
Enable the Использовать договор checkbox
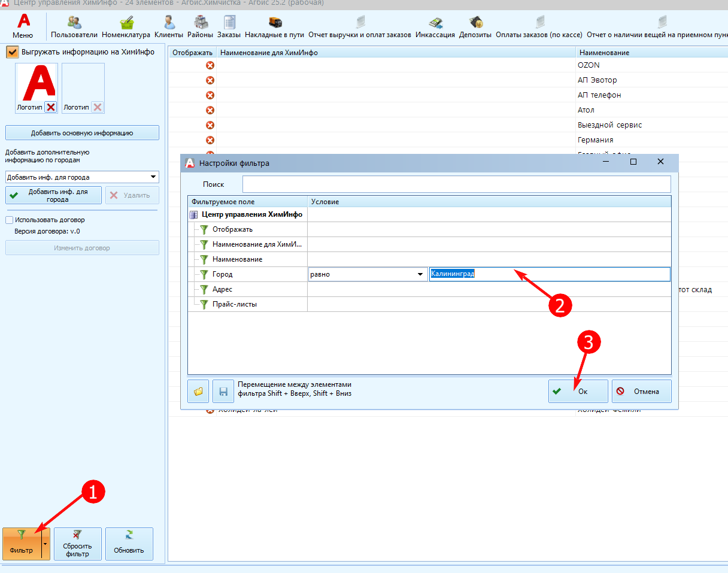point(9,220)
